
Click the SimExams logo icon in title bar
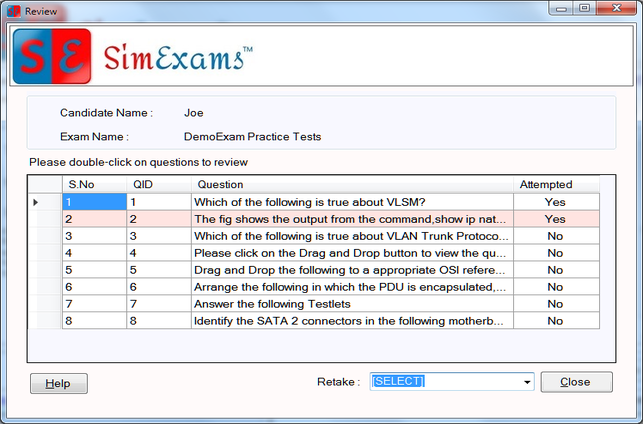[13, 11]
